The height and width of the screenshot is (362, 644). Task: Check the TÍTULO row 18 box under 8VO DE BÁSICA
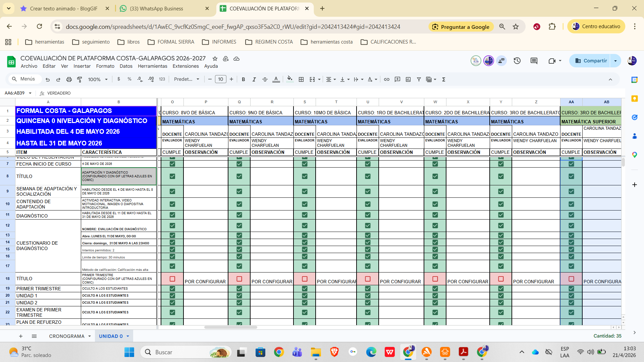click(172, 279)
